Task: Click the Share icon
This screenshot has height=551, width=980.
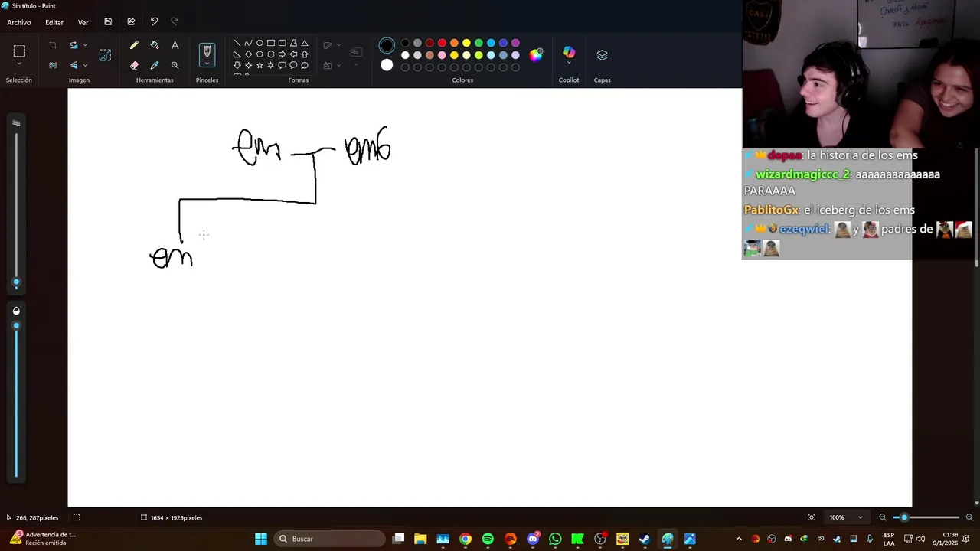Action: pyautogui.click(x=131, y=22)
